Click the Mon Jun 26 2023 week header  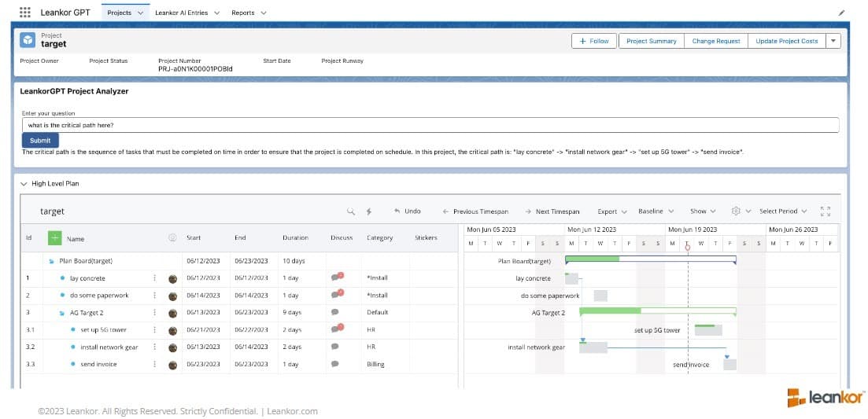(793, 230)
